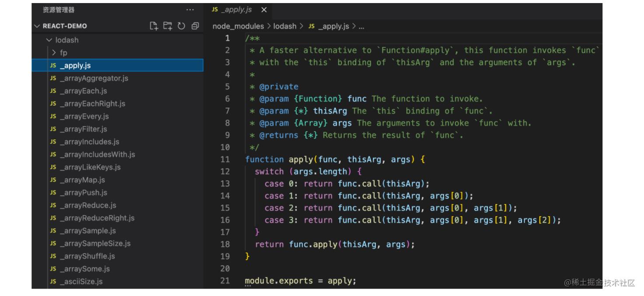Click line number 11 in the gutter
644x296 pixels.
coord(225,160)
